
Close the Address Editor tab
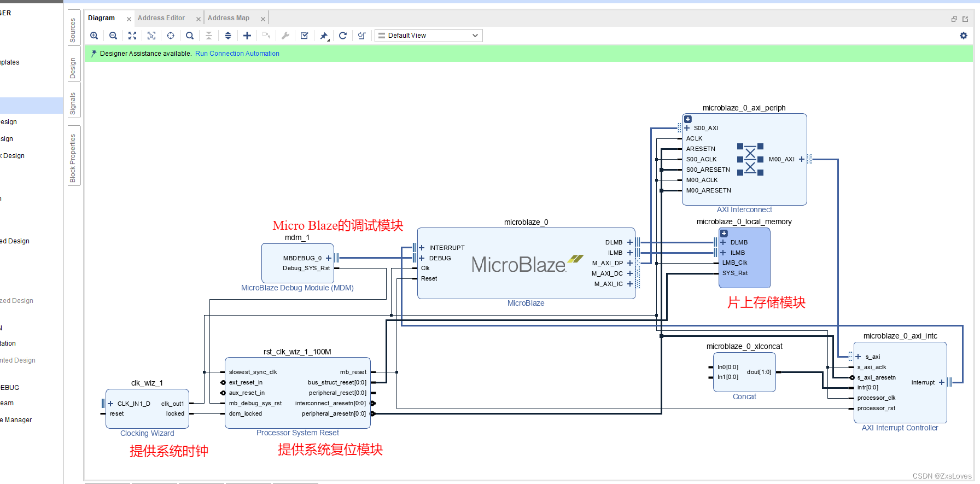(x=199, y=19)
